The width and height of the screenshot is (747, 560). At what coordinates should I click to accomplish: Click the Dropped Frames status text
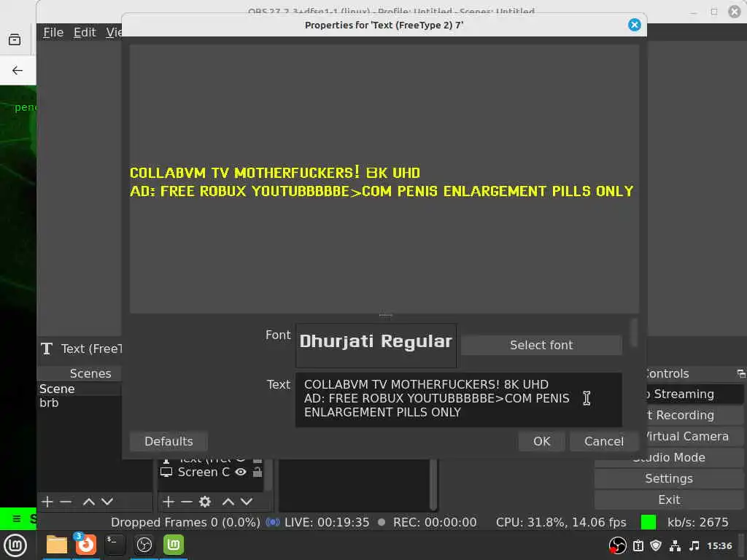(185, 522)
